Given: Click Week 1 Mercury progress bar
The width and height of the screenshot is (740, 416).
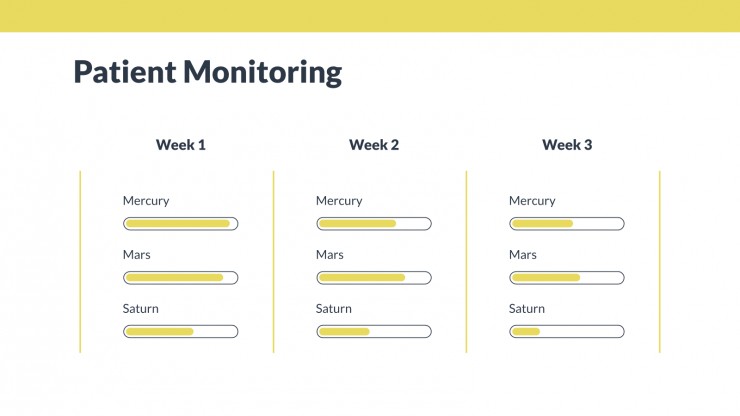Looking at the screenshot, I should pyautogui.click(x=181, y=223).
